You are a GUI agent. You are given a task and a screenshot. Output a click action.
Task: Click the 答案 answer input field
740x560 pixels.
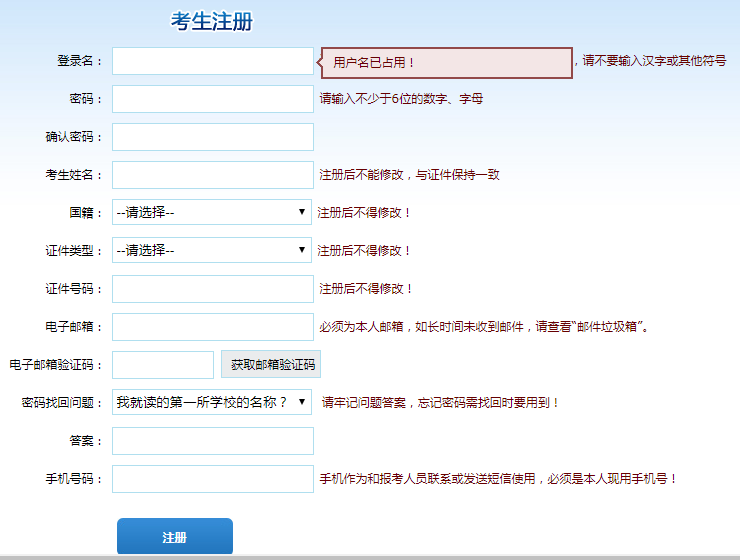(x=212, y=441)
